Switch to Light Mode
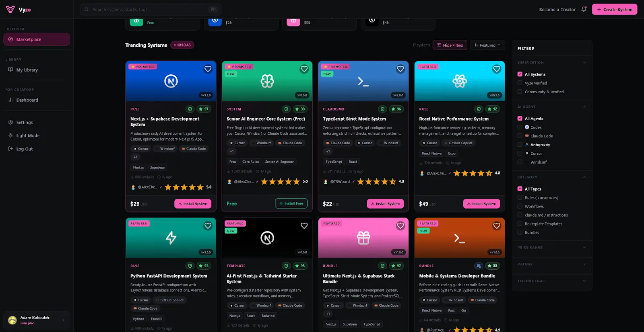 click(37, 136)
